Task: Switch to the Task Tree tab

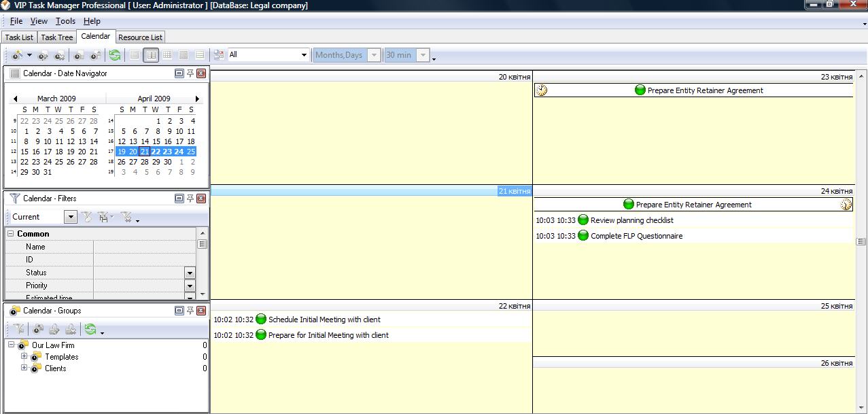Action: pos(56,37)
